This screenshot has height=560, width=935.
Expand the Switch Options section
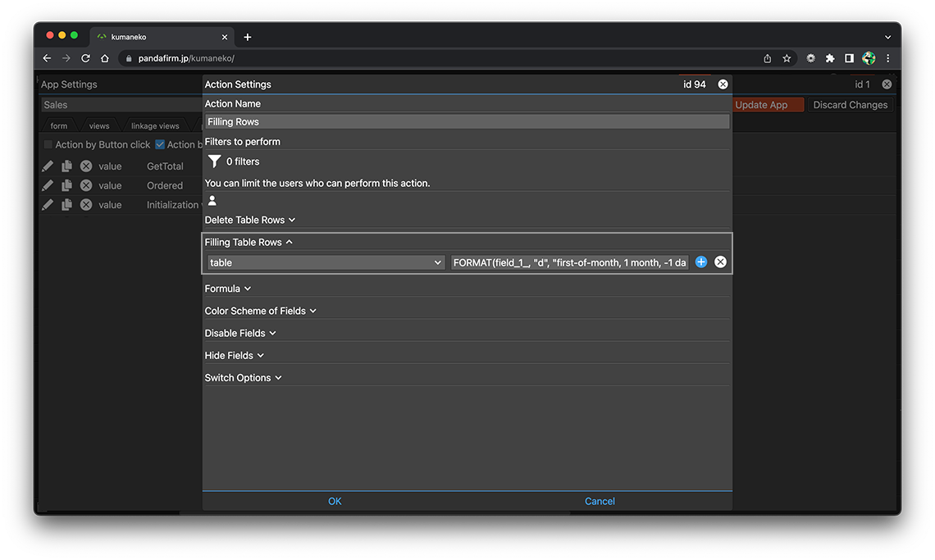coord(243,378)
